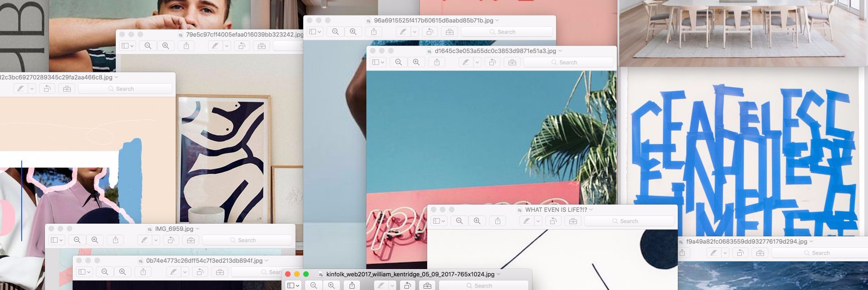Expand the highlight options arrow in the WHAT EVEN IS LIFE window
This screenshot has width=868, height=290.
[x=538, y=221]
